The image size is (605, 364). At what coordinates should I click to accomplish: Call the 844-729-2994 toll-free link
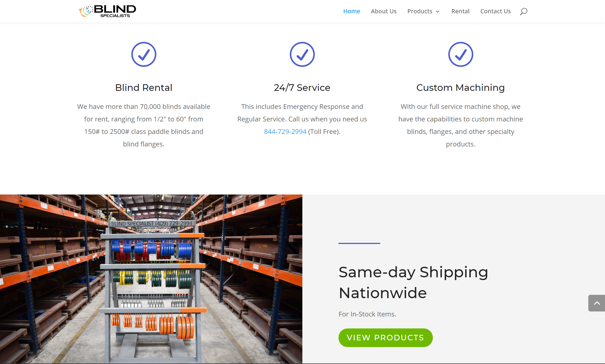[285, 132]
